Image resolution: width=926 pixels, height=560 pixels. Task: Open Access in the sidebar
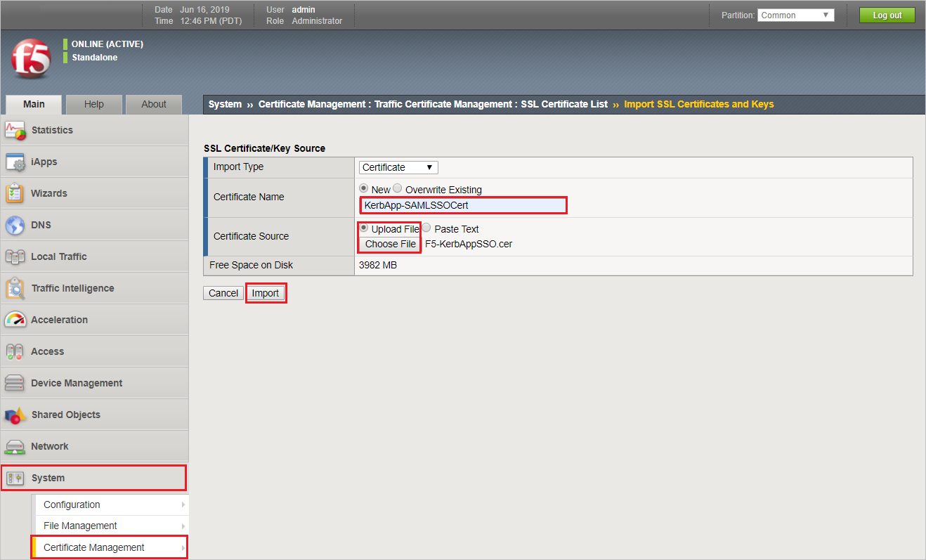click(x=94, y=351)
